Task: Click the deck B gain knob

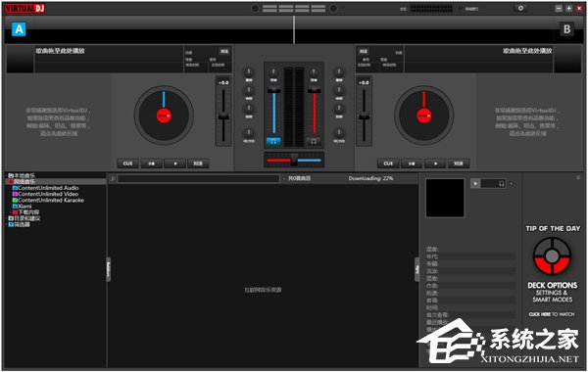Action: 314,71
